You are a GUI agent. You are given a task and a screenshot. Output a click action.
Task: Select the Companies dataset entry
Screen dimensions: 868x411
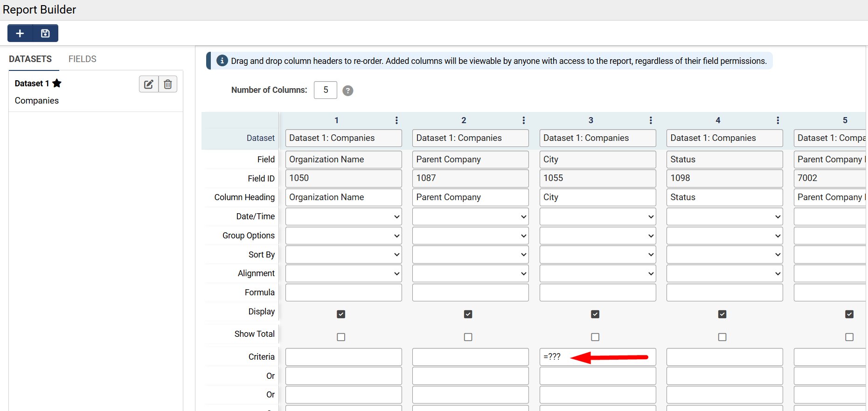pyautogui.click(x=37, y=101)
